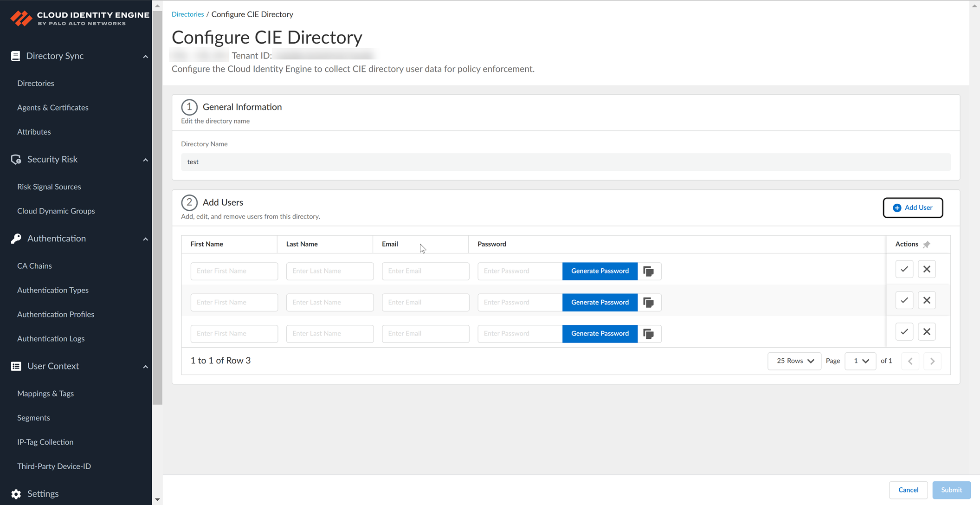This screenshot has height=505, width=980.
Task: Confirm second user row with checkmark
Action: tap(904, 300)
